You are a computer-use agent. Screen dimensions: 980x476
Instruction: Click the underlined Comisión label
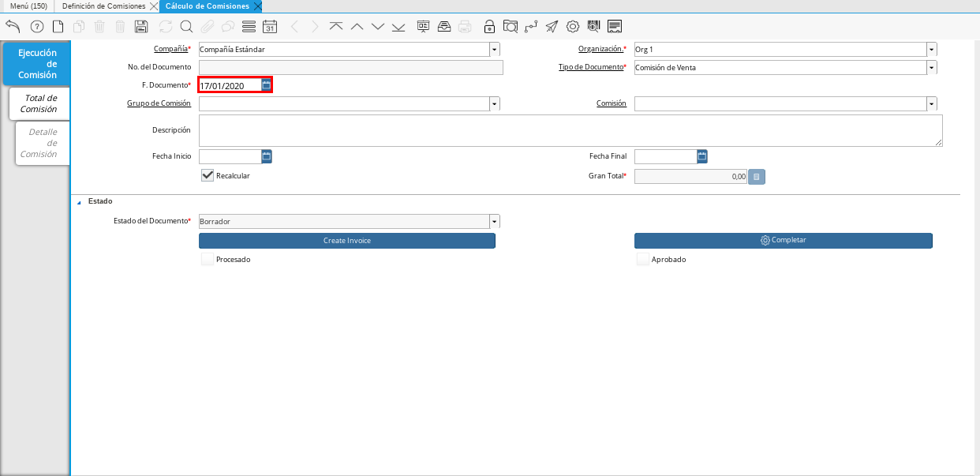[x=612, y=103]
